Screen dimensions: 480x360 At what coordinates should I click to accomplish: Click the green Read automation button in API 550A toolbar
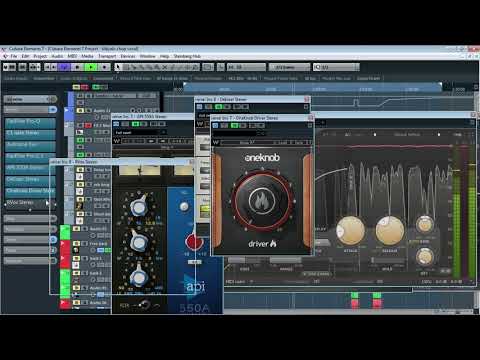(136, 124)
